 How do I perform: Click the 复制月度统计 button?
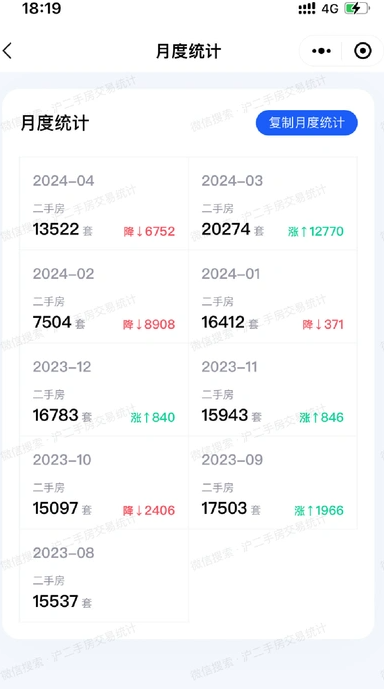point(307,123)
